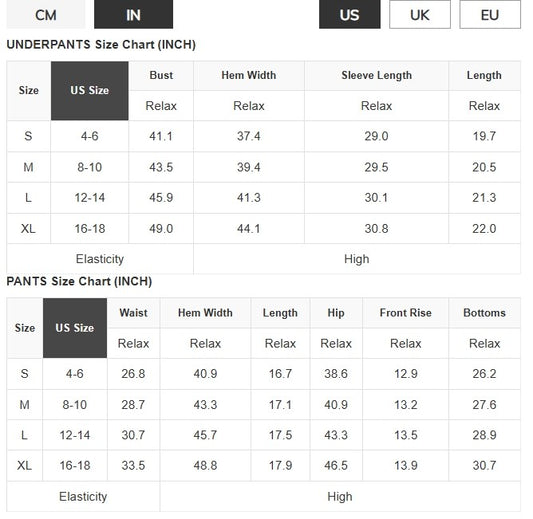Click US Size header in pants chart

[x=75, y=328]
